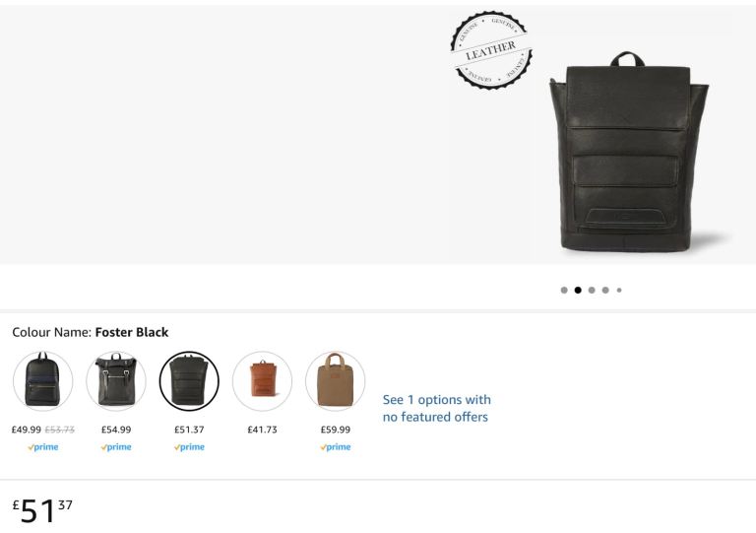
Task: Select the Foster Black circled swatch
Action: pos(189,381)
